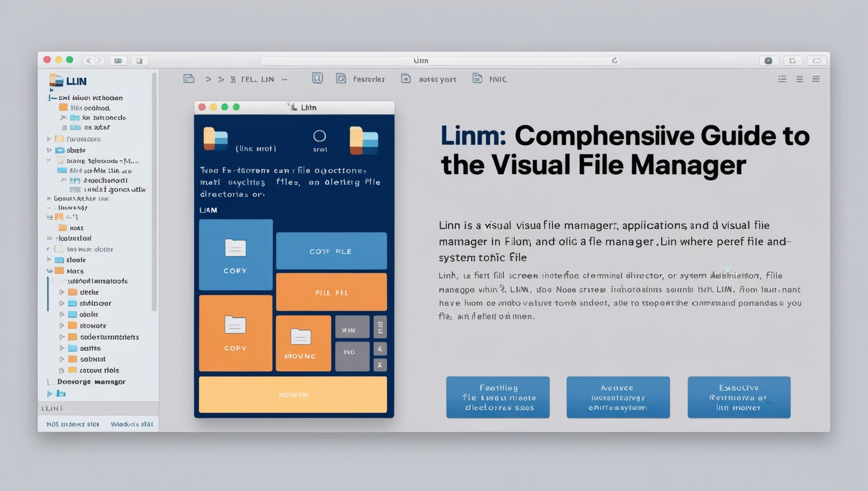Open the Festorler toolbar item
The height and width of the screenshot is (491, 868).
click(x=360, y=78)
